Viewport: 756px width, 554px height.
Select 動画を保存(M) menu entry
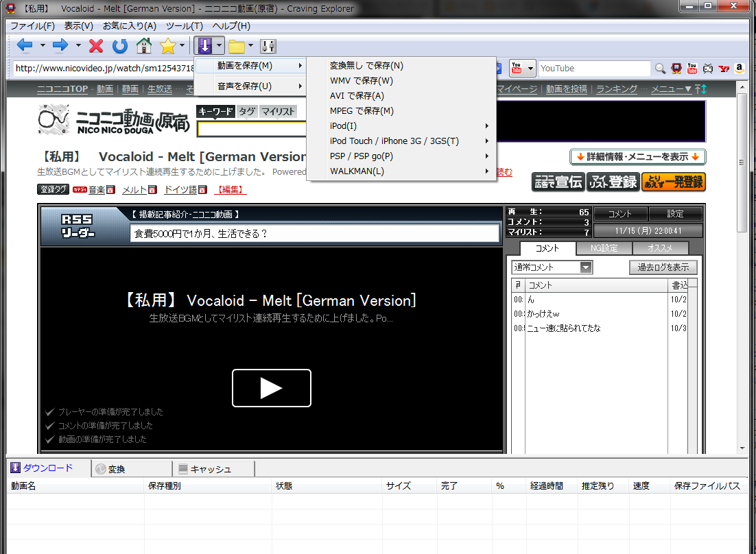coord(250,66)
